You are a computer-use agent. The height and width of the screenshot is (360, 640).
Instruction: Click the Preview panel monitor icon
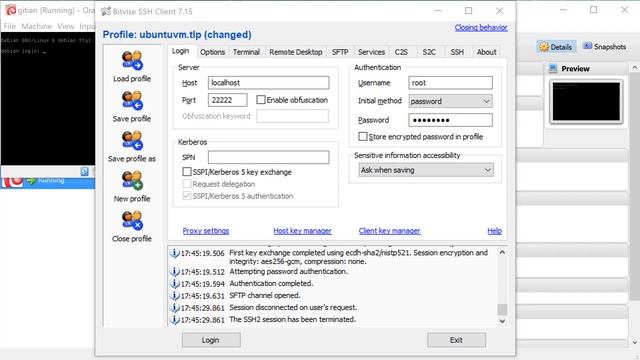click(x=553, y=69)
